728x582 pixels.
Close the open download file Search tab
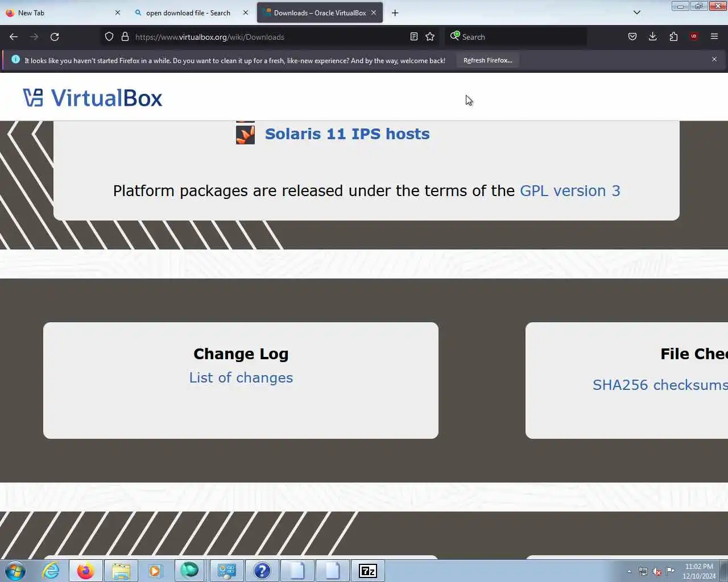click(246, 13)
